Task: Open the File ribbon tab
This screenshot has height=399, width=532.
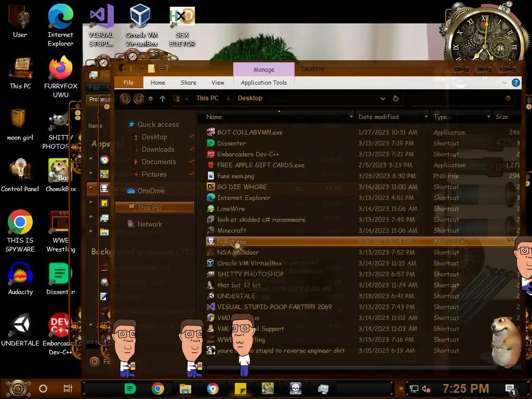Action: [x=129, y=83]
